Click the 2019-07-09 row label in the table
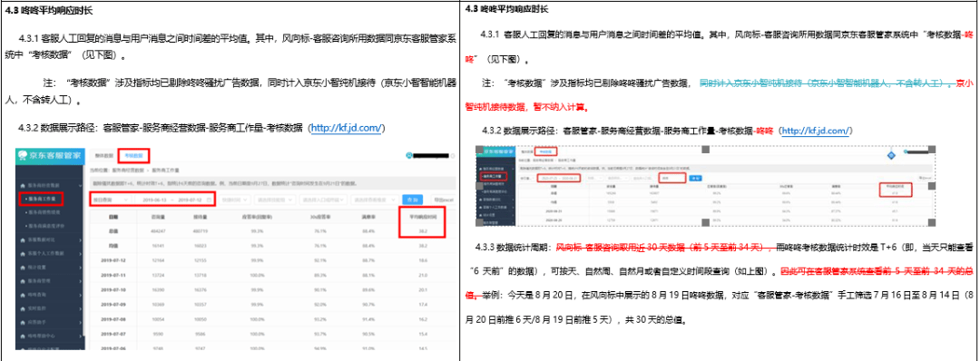Viewport: 980px width, 361px height. point(113,304)
